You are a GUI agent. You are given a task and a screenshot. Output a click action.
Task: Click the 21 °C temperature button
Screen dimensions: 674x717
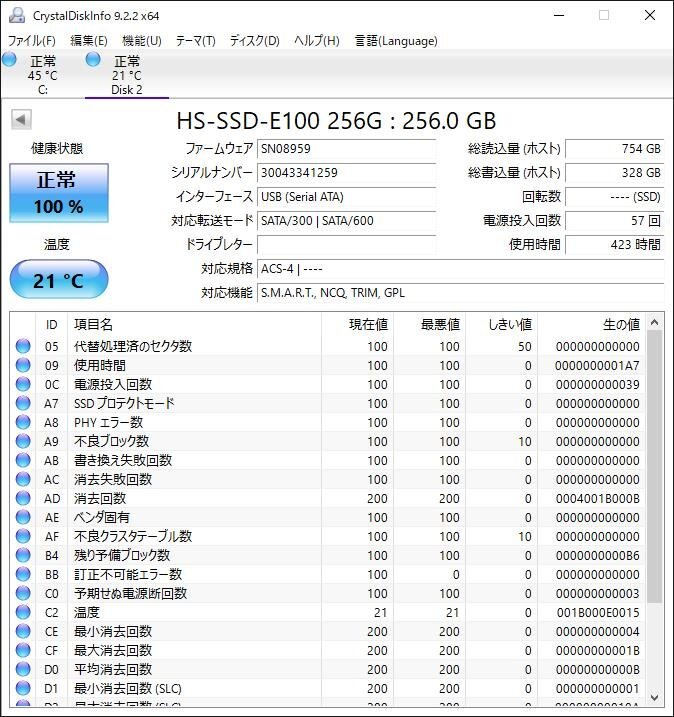(59, 279)
